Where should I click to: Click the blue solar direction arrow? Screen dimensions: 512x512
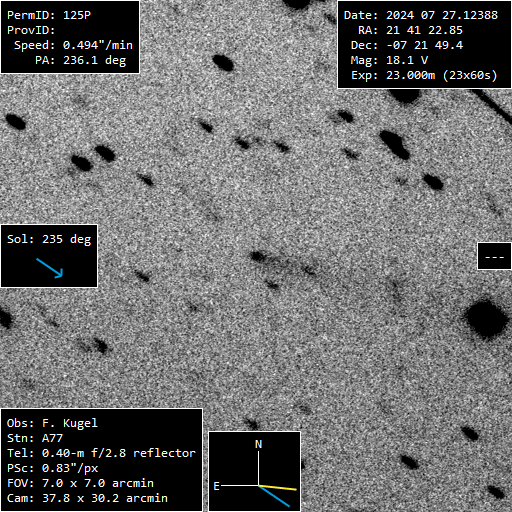pos(49,268)
